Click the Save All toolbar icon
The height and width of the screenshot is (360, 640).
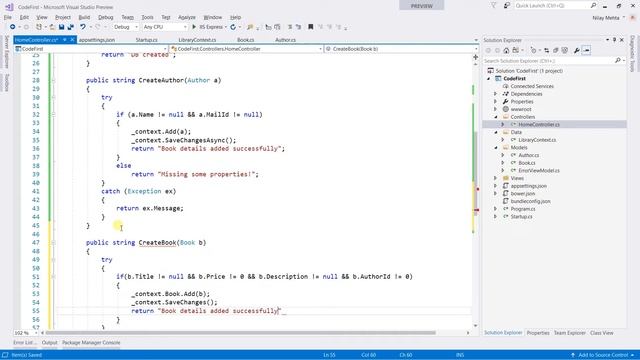click(x=71, y=27)
